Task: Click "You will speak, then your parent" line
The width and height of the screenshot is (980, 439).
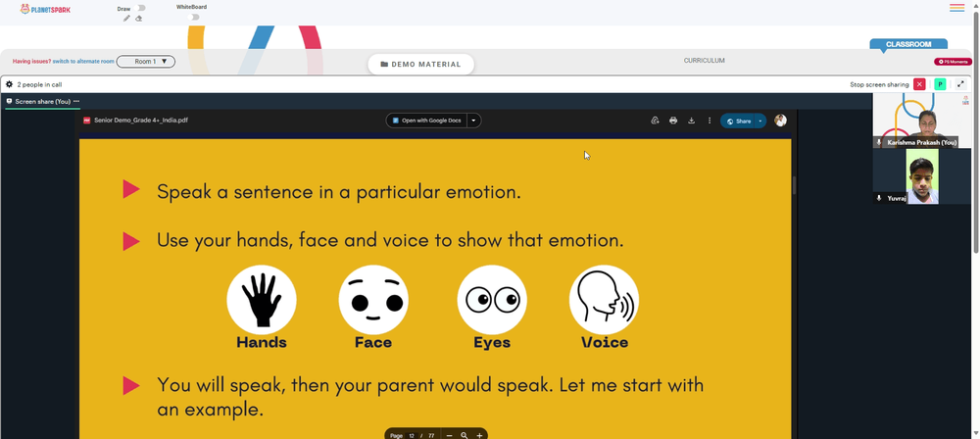Action: (x=430, y=397)
